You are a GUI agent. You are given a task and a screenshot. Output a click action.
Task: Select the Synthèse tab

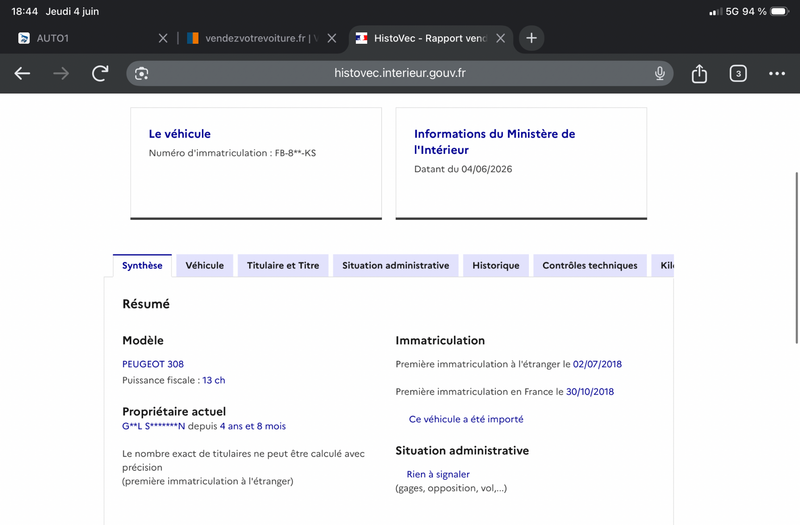pyautogui.click(x=142, y=265)
